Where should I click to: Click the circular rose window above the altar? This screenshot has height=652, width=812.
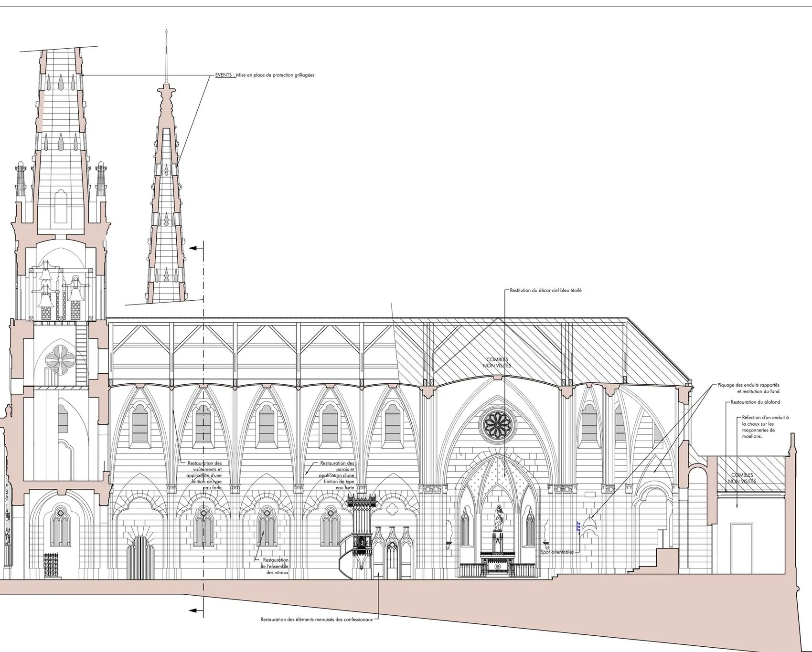pyautogui.click(x=499, y=425)
